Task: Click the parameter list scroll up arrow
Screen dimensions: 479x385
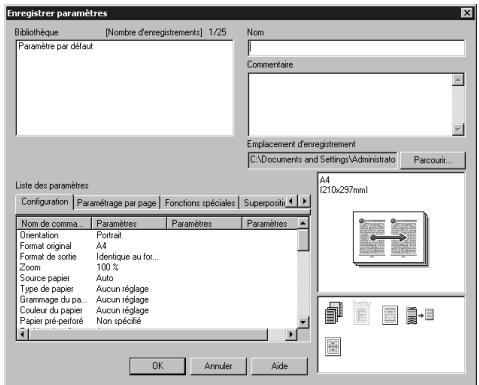Action: 303,223
